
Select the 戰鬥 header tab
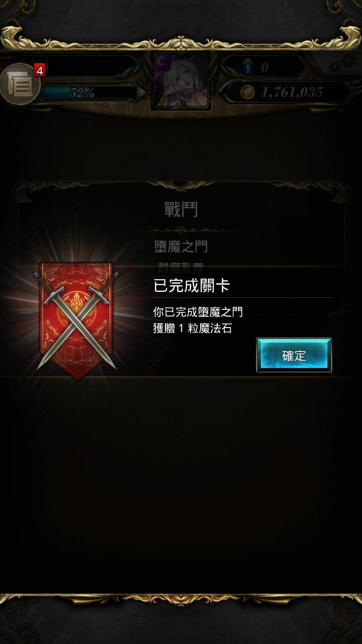click(181, 209)
